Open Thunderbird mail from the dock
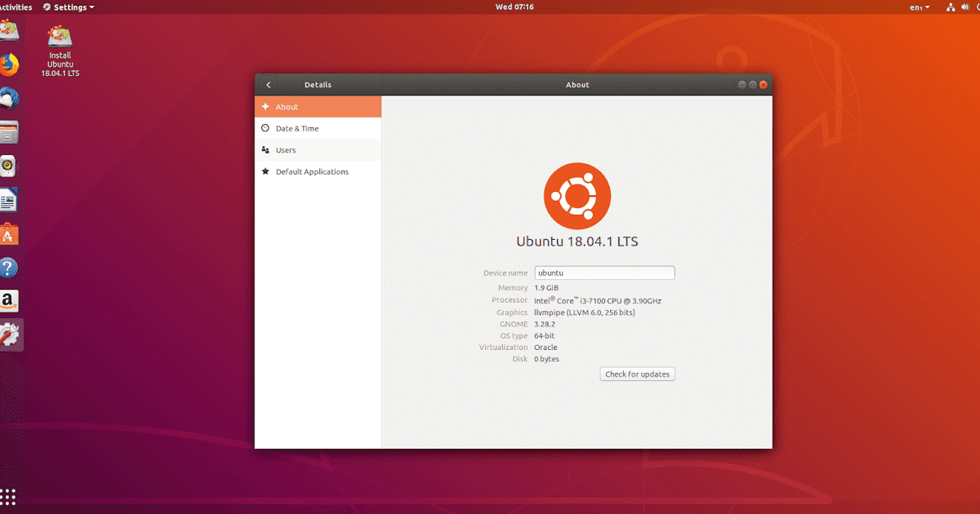980x514 pixels. pos(11,98)
